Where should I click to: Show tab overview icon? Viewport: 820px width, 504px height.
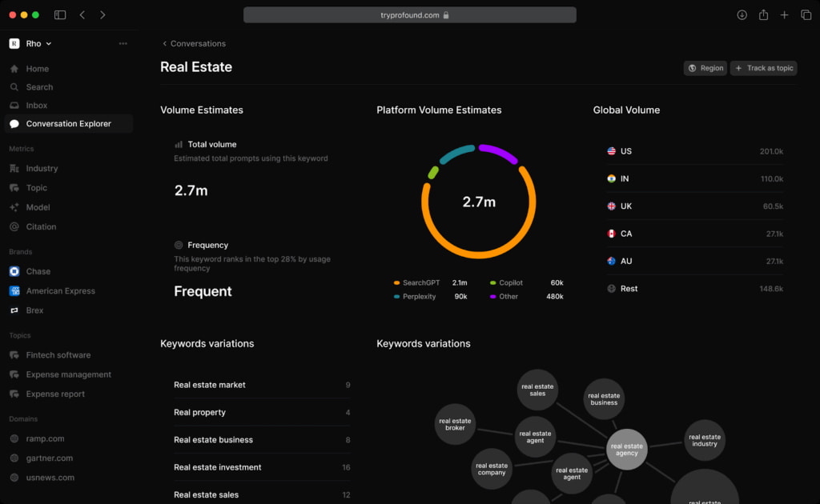coord(806,15)
